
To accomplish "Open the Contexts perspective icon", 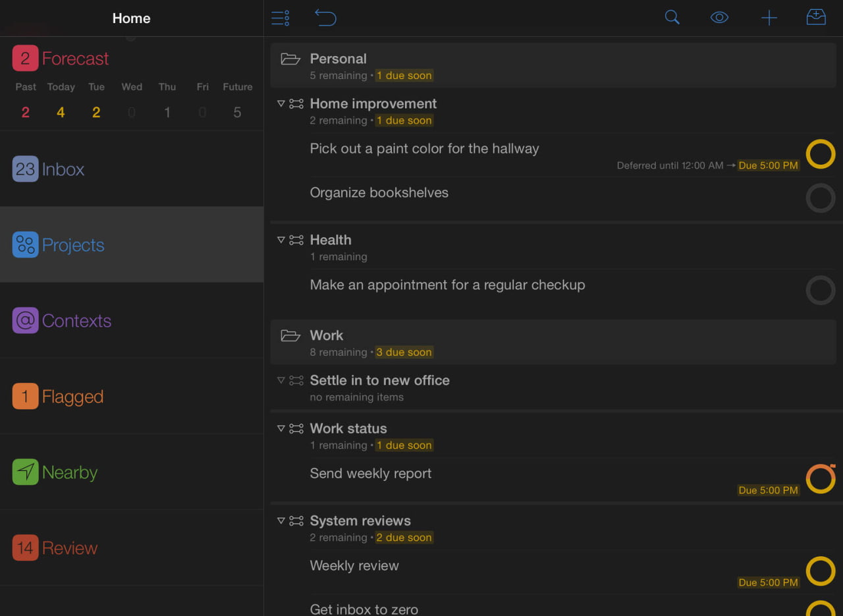I will point(25,320).
